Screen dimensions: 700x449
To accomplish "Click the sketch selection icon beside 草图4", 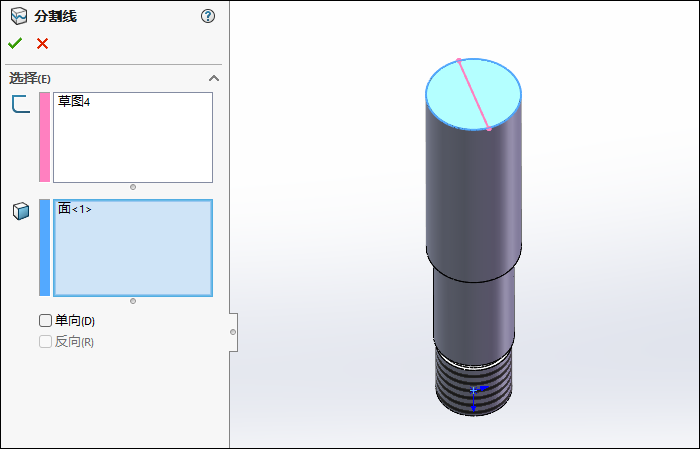I will point(20,103).
